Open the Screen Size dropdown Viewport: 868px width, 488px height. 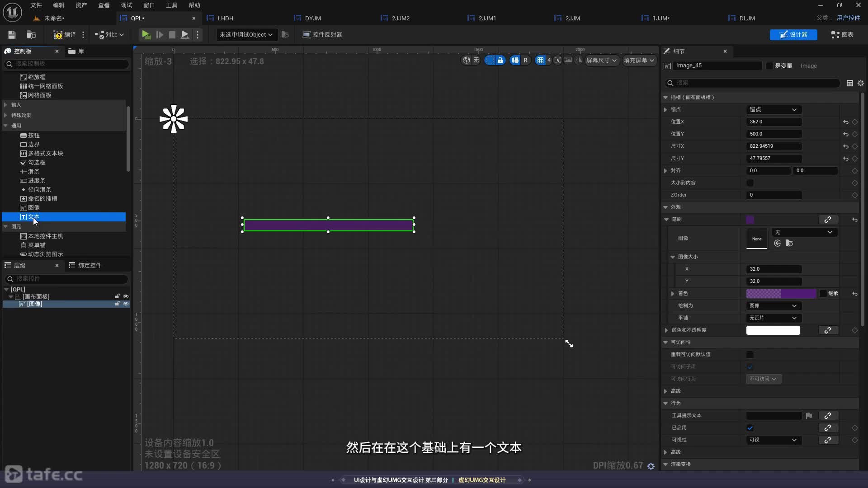[601, 60]
